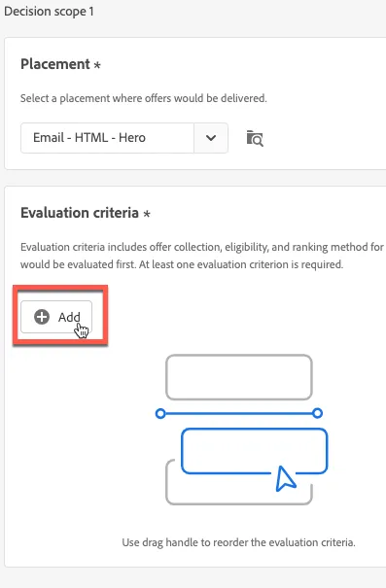Image resolution: width=386 pixels, height=588 pixels.
Task: Open the placement dropdown chevron
Action: 211,138
